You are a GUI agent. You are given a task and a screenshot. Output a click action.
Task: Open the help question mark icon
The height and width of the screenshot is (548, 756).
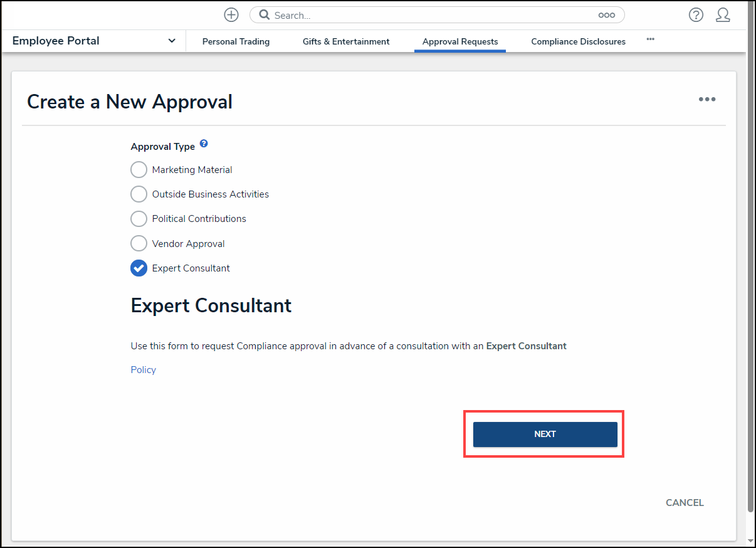click(x=696, y=15)
